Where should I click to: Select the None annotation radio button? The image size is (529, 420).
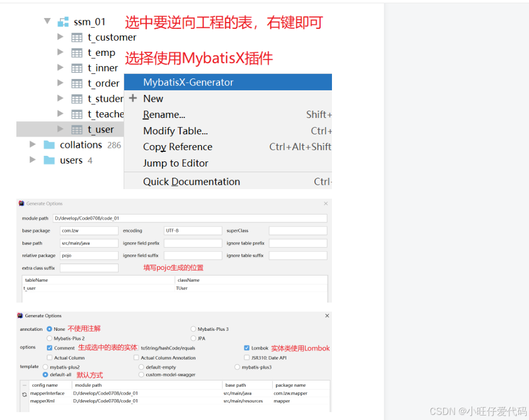tap(49, 329)
